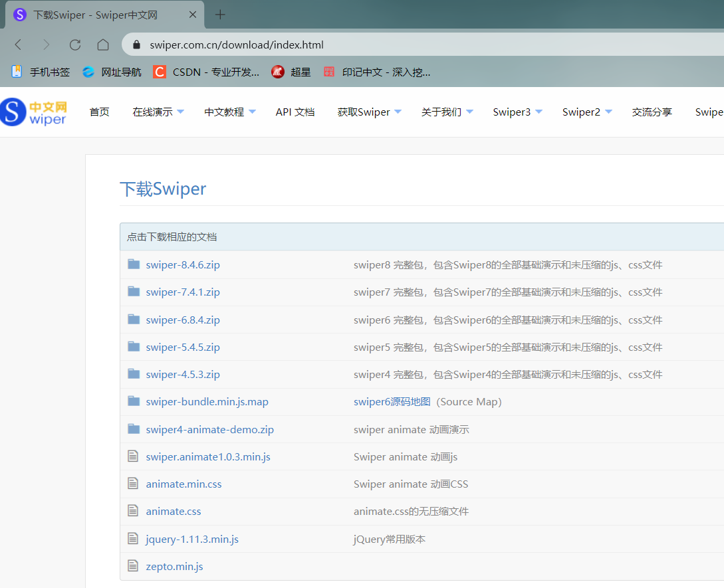
Task: Click the folder icon beside swiper-8.4.6.zip
Action: [134, 264]
